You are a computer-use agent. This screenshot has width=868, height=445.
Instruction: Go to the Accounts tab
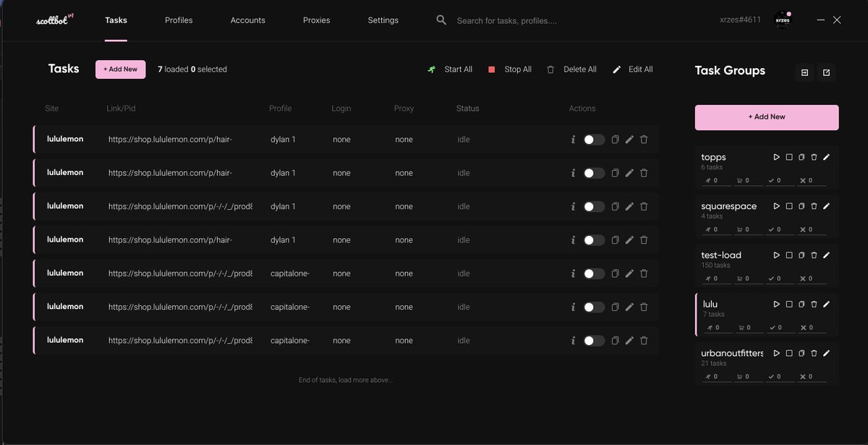[248, 20]
